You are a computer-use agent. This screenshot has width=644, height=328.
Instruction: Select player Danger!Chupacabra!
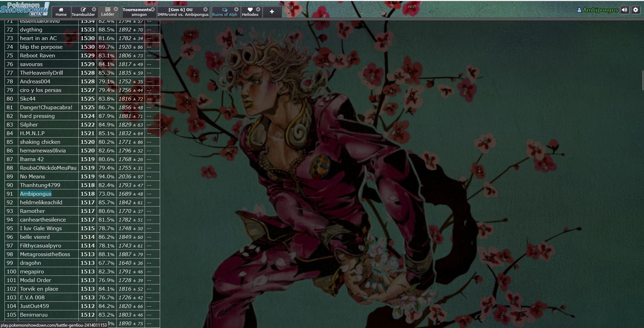click(46, 107)
